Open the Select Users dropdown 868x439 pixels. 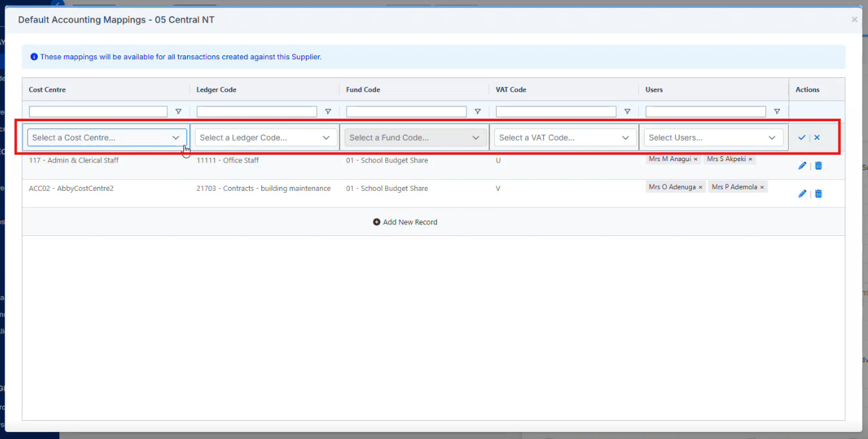click(714, 137)
